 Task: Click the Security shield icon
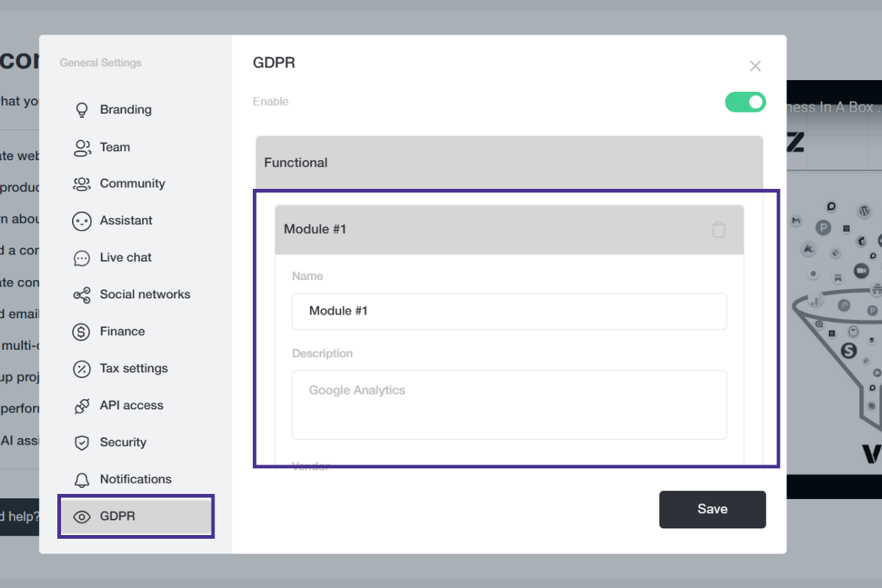click(x=82, y=442)
